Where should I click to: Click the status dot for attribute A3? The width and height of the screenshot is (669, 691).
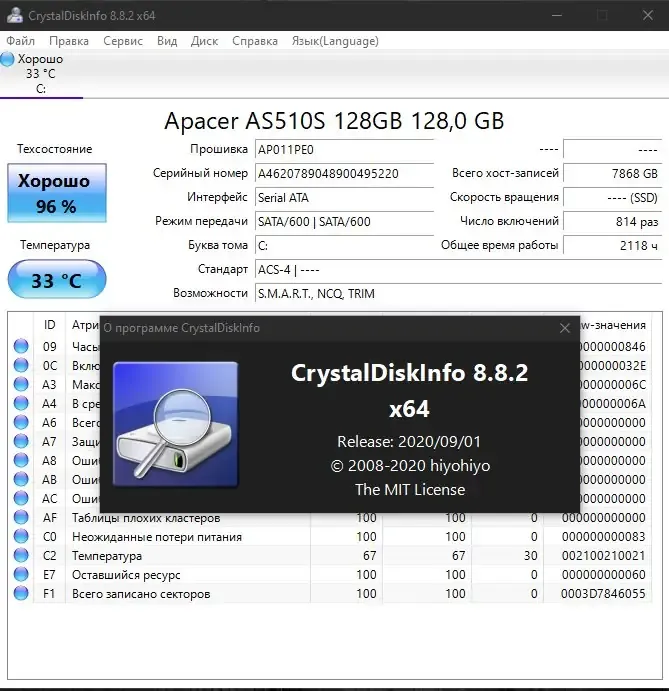(21, 384)
